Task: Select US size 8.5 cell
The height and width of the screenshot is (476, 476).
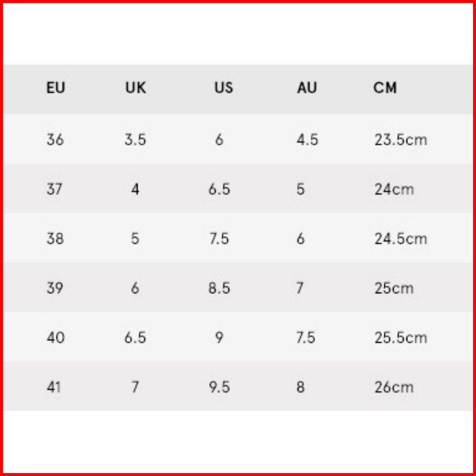Action: (219, 289)
